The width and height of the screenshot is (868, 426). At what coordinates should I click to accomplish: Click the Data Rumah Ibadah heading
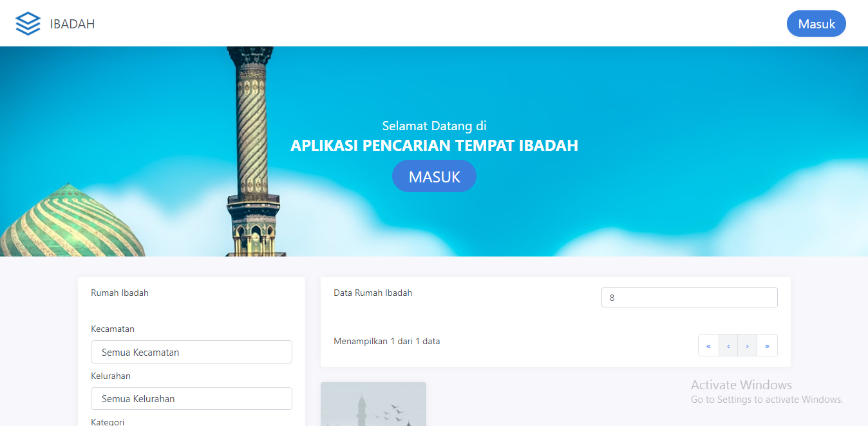(x=373, y=293)
